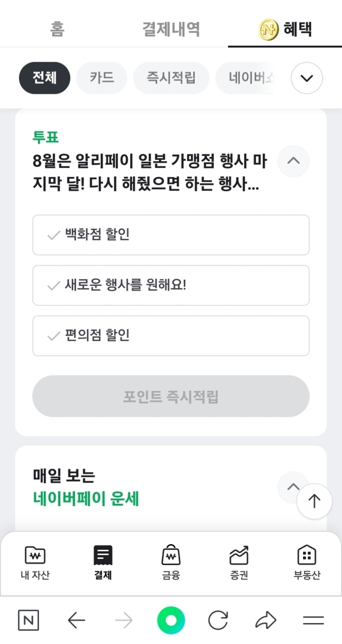The image size is (342, 644).
Task: Open the 증권 stock chart icon
Action: [x=239, y=555]
